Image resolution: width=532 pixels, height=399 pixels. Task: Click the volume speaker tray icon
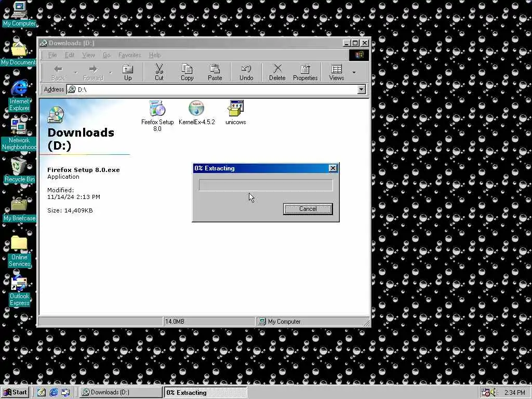[x=494, y=393]
